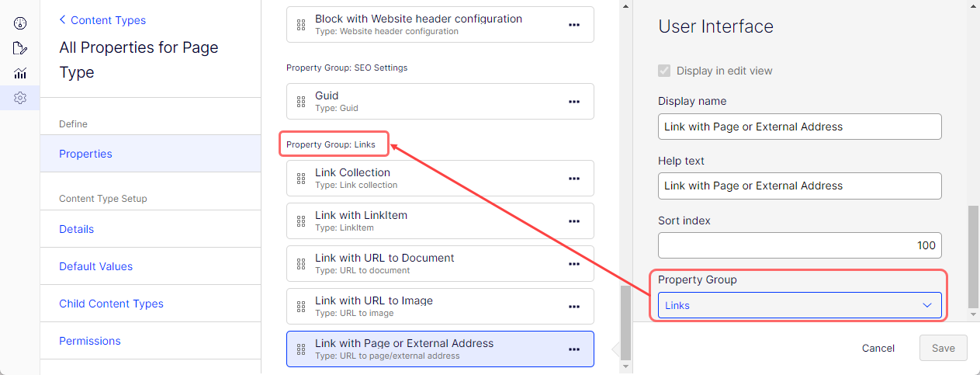Open the dashboard icon in left sidebar
The height and width of the screenshot is (375, 980).
click(20, 23)
